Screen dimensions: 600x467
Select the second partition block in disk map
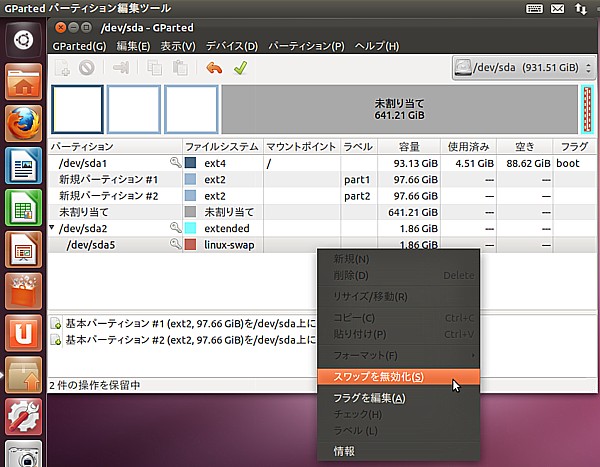click(134, 109)
